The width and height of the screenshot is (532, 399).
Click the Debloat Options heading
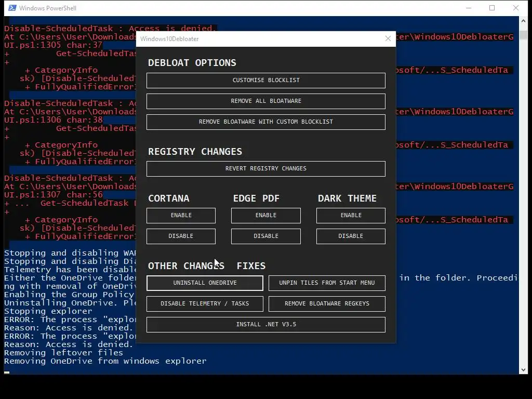tap(192, 63)
